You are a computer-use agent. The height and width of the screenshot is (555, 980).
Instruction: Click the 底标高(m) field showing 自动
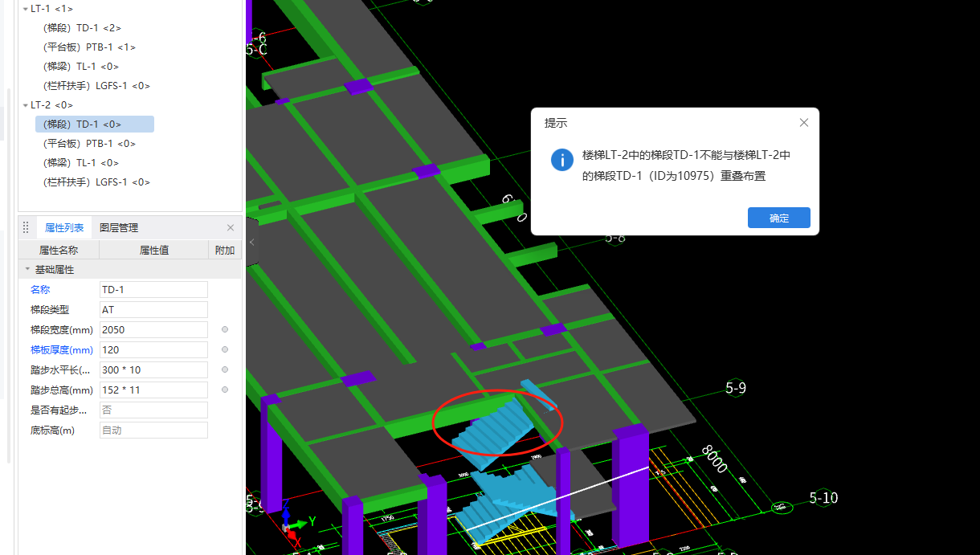[x=153, y=430]
